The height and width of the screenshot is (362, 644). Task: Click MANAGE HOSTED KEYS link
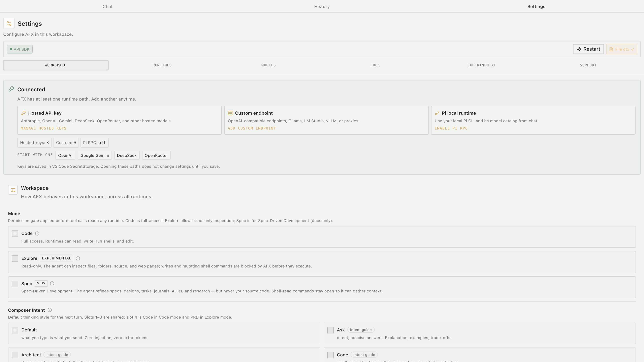[x=43, y=129]
